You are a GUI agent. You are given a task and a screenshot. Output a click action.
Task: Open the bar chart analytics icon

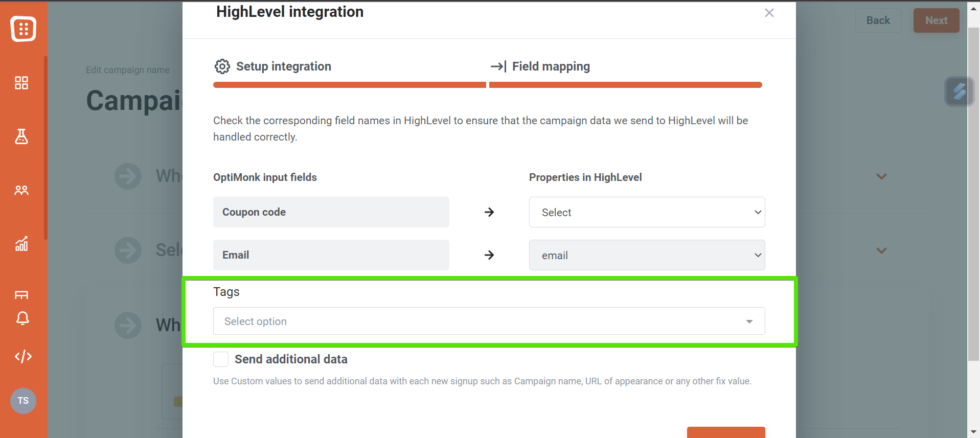(x=21, y=244)
